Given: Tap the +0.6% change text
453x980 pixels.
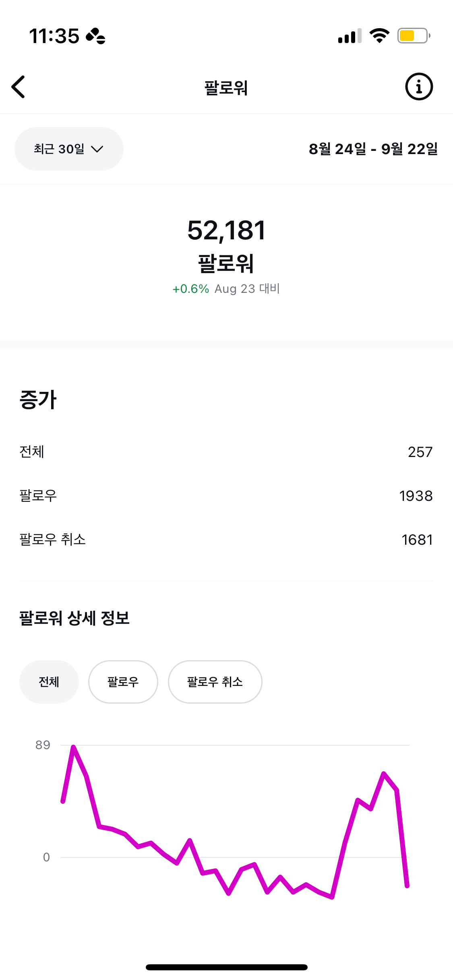Looking at the screenshot, I should pyautogui.click(x=190, y=289).
